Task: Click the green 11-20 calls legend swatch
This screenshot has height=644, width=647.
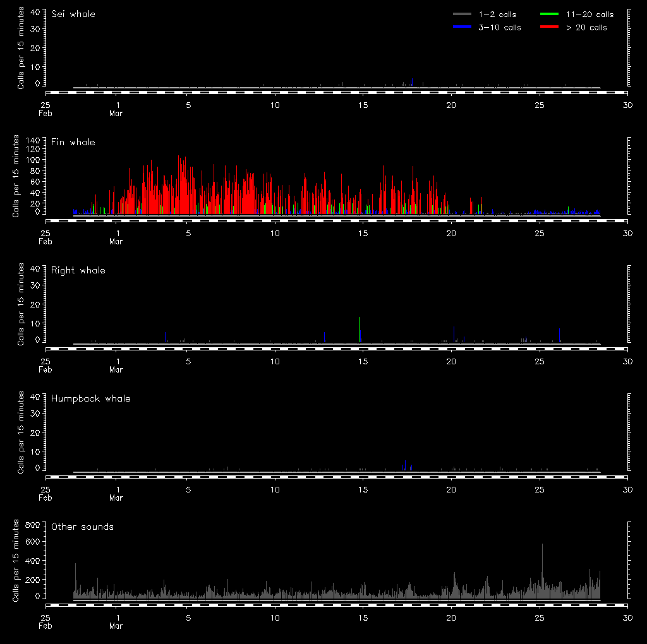Action: pos(550,15)
